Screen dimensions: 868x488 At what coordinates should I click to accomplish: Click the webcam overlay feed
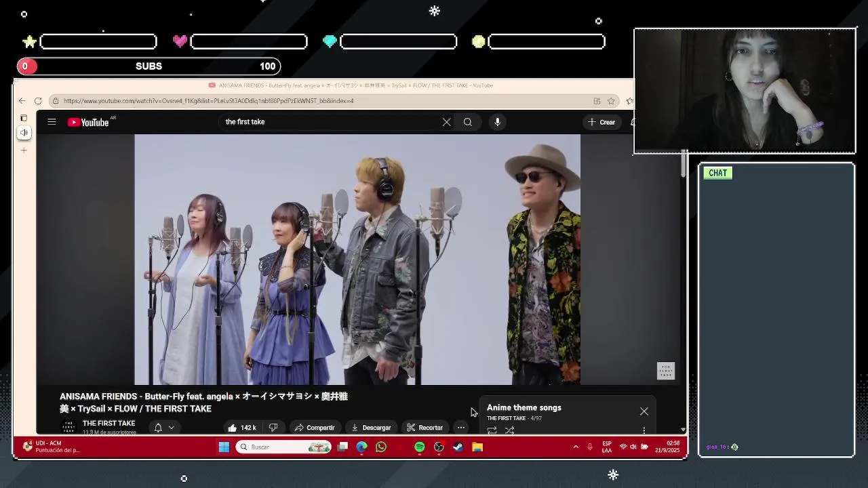[x=745, y=91]
